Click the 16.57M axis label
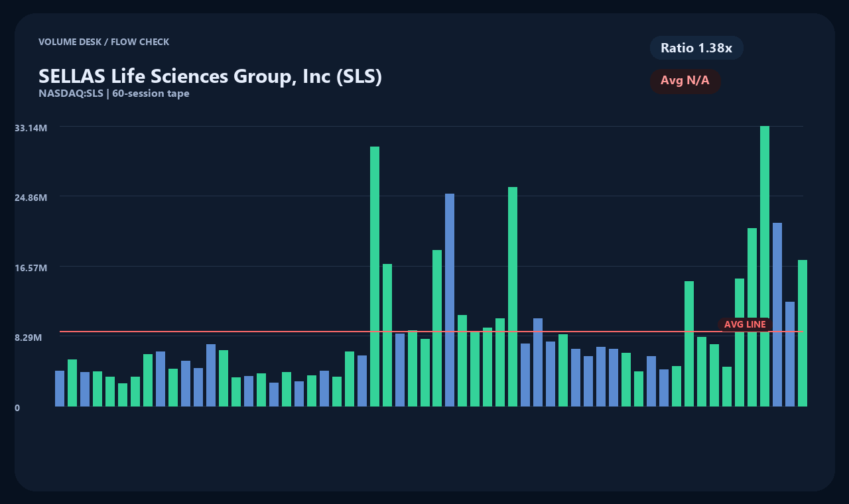 click(x=31, y=268)
